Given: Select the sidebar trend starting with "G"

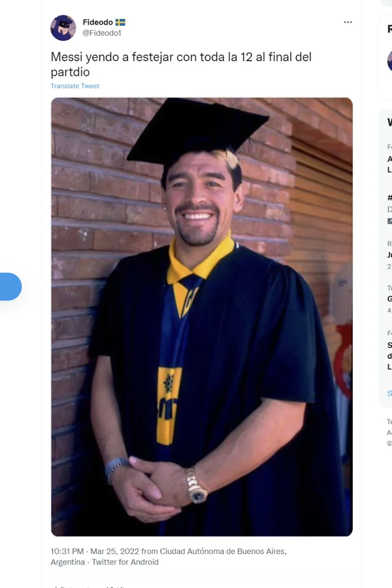Looking at the screenshot, I should (x=389, y=299).
